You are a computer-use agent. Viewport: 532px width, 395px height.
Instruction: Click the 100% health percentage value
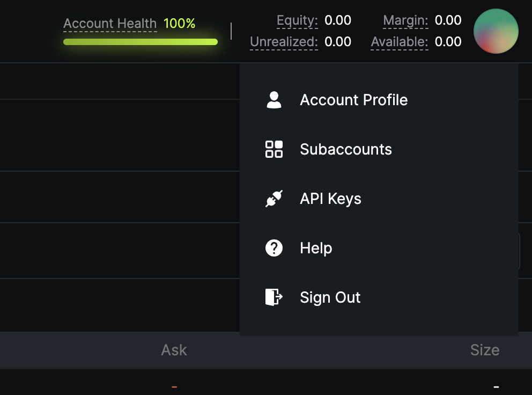[x=180, y=24]
